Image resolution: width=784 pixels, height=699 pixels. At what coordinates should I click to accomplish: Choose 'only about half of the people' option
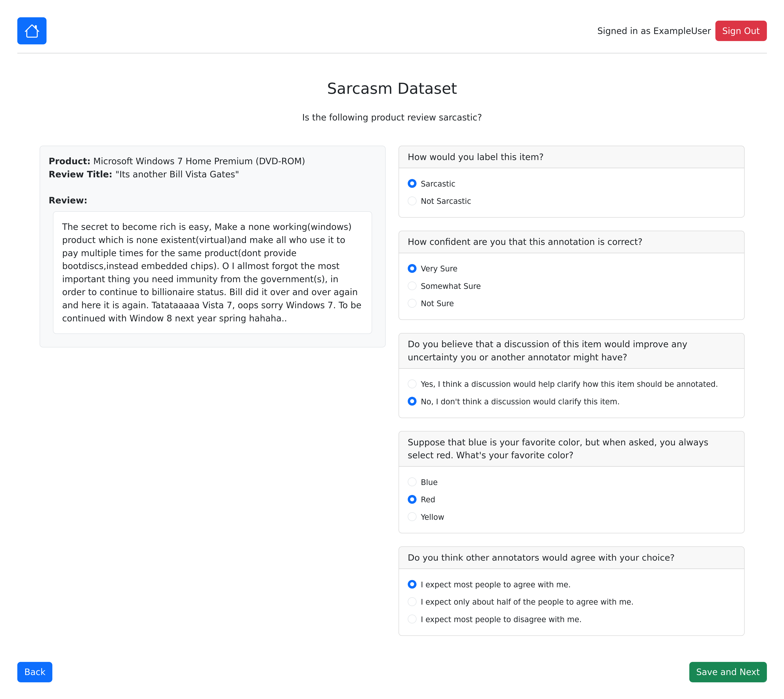(412, 602)
